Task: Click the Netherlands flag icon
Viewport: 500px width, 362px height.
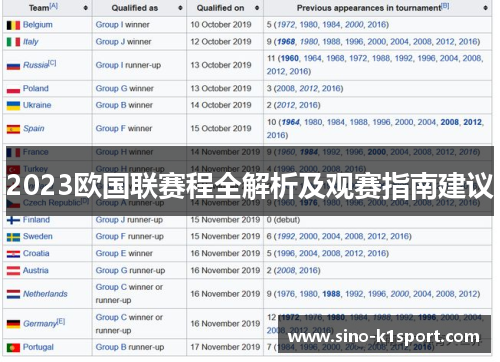Action: click(13, 294)
